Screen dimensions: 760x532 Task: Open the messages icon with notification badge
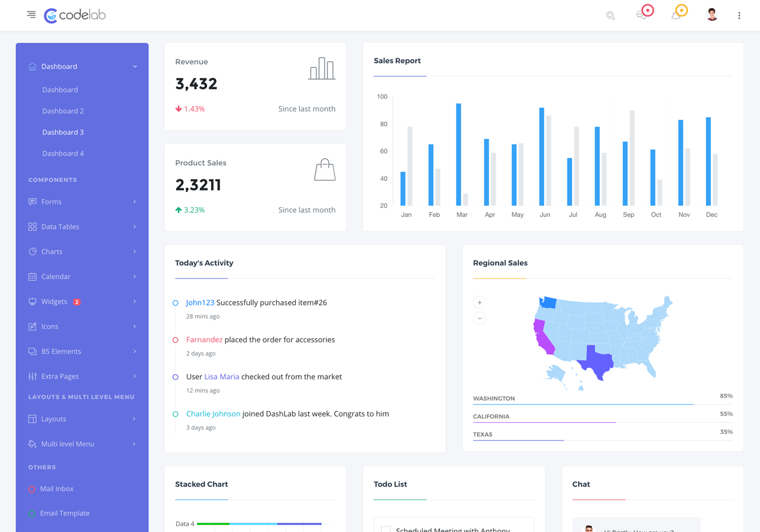tap(643, 15)
